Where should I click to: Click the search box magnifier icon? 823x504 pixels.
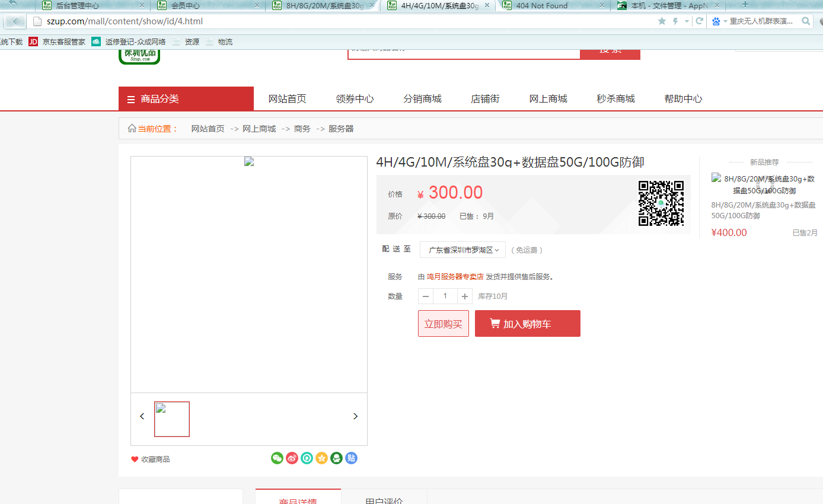[806, 21]
